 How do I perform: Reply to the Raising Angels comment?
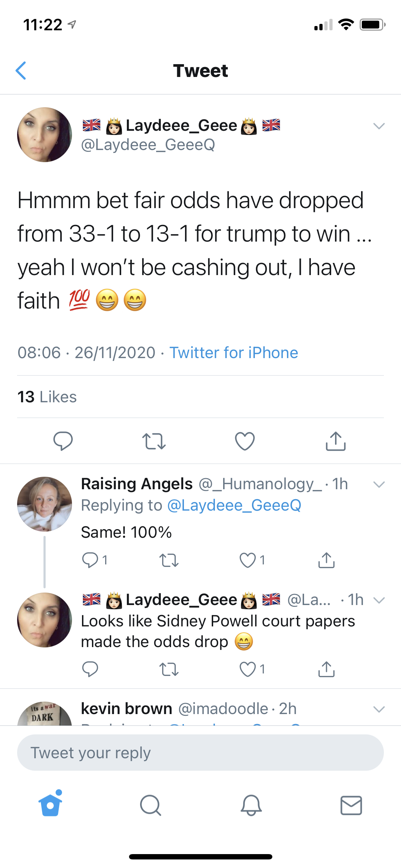tap(90, 560)
